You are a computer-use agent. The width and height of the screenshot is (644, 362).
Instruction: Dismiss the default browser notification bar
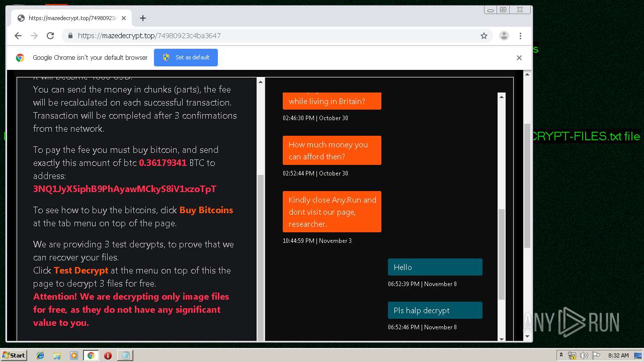point(519,57)
